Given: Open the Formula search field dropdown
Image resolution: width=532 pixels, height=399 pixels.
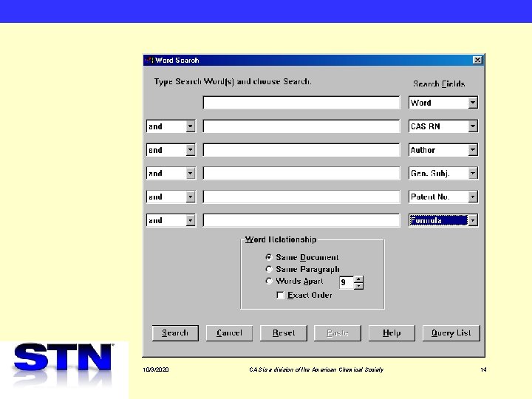Looking at the screenshot, I should (473, 220).
